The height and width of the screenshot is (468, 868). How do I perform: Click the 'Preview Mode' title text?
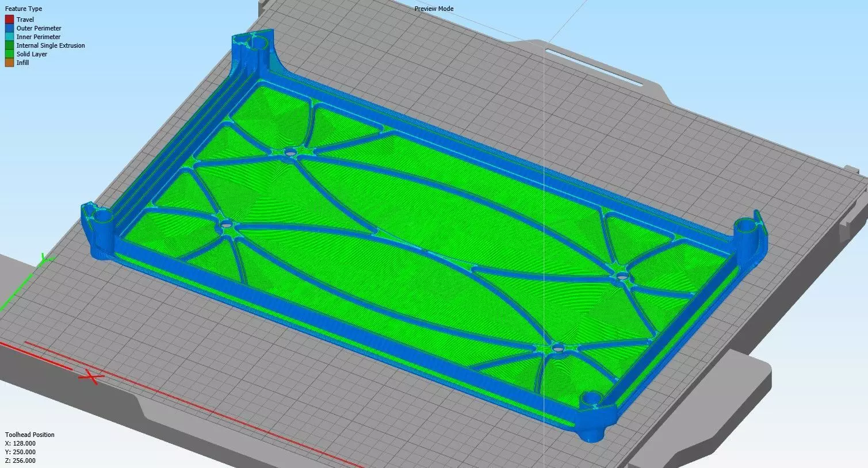coord(434,9)
